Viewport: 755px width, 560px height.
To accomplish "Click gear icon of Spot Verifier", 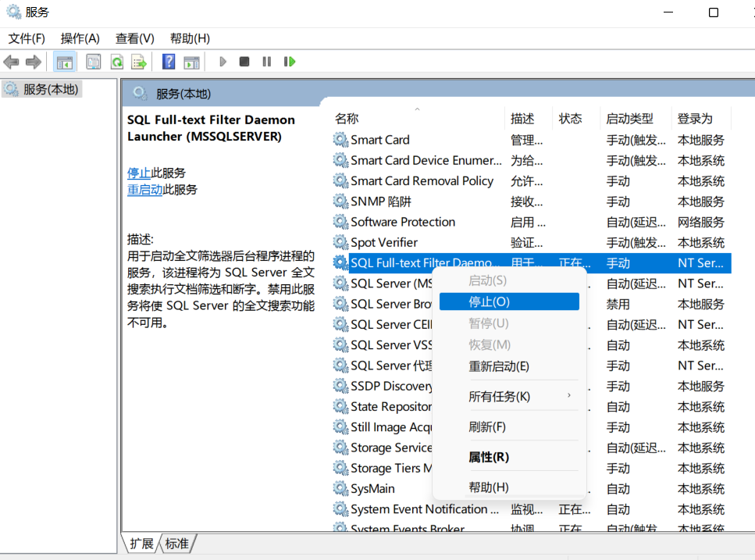I will 340,242.
